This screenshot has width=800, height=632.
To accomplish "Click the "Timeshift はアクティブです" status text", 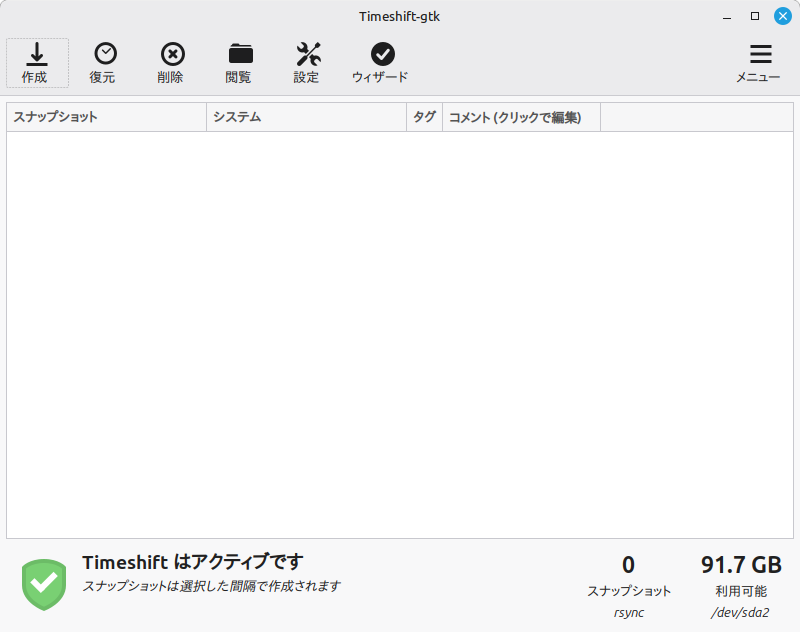I will 192,562.
